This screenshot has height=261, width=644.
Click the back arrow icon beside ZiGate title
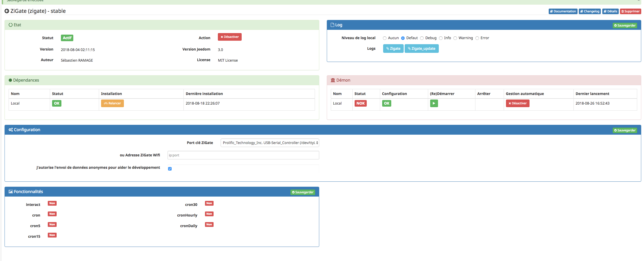[7, 11]
